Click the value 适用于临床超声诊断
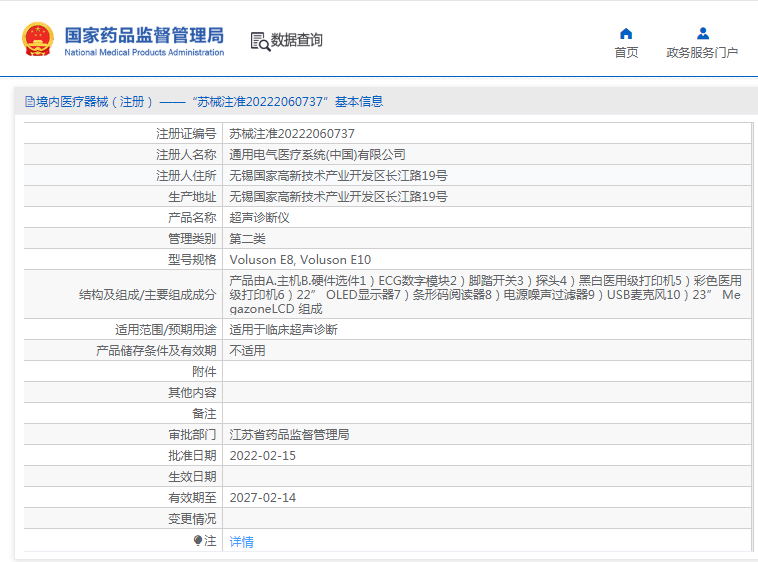 [283, 330]
